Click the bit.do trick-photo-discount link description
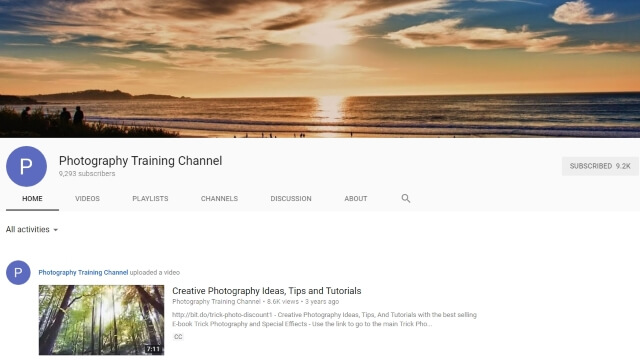 click(324, 319)
